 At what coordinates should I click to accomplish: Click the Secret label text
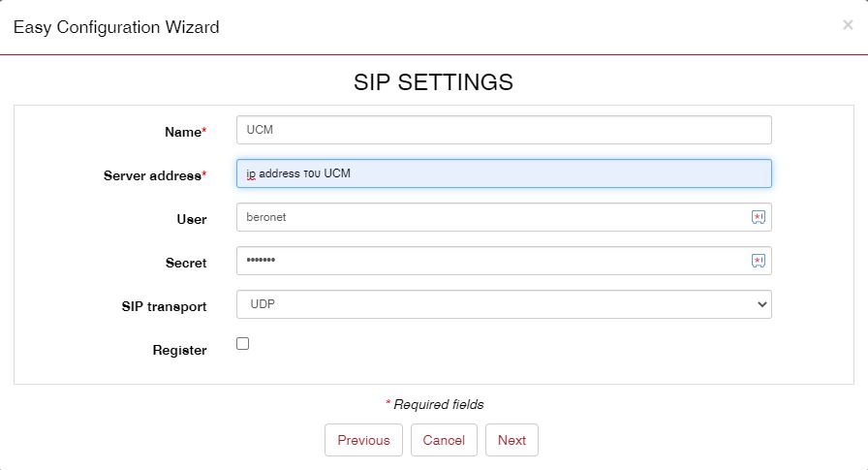point(186,263)
